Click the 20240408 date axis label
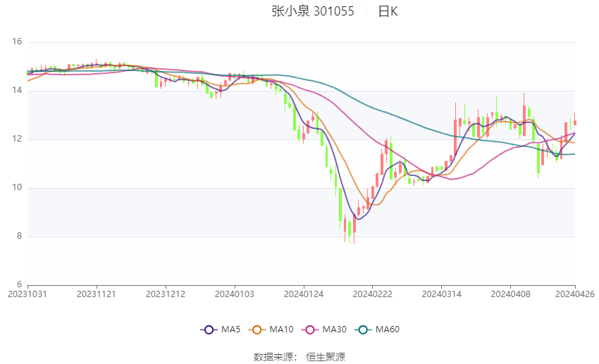Screen dimensions: 599x364 click(510, 294)
